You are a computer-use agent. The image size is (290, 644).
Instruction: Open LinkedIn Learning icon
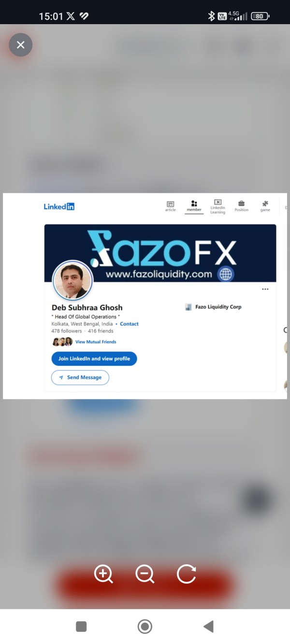(217, 207)
